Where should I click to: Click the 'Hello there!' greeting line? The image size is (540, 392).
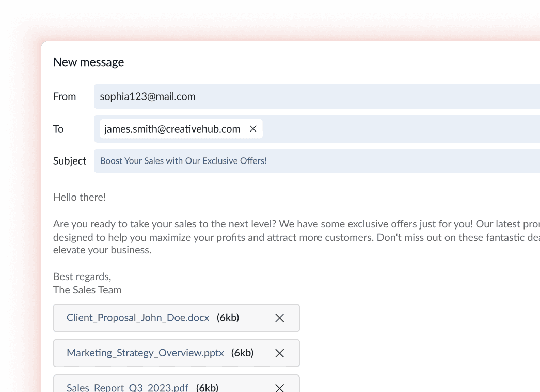(x=80, y=197)
